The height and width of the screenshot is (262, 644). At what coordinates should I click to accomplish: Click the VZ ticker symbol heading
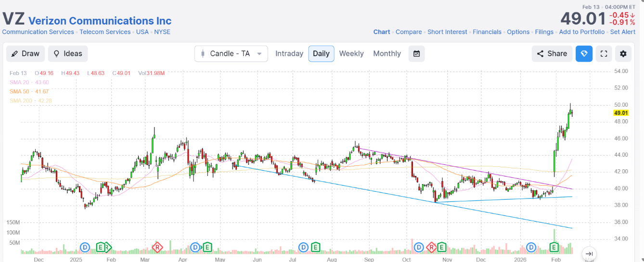pyautogui.click(x=13, y=18)
